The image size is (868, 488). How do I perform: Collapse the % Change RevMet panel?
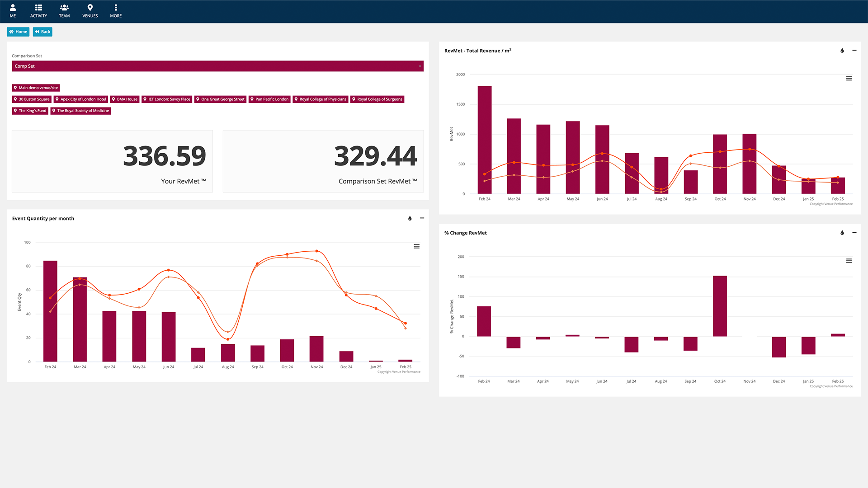coord(854,233)
